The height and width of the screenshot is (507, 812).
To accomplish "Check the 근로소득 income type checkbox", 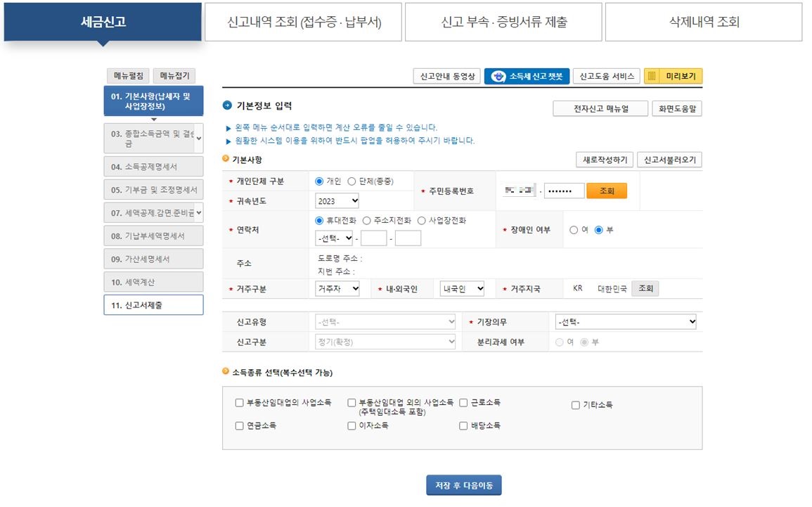I will tap(463, 403).
